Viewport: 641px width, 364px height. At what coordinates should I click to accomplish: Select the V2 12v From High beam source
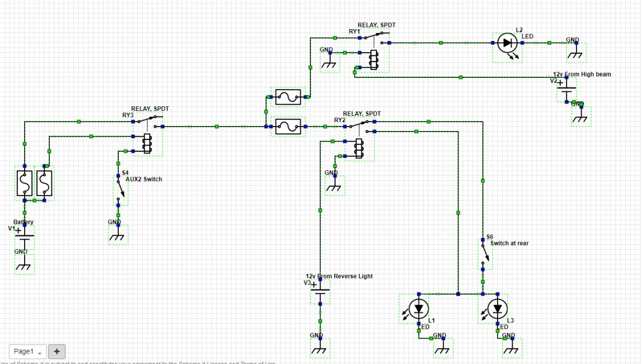pos(566,90)
